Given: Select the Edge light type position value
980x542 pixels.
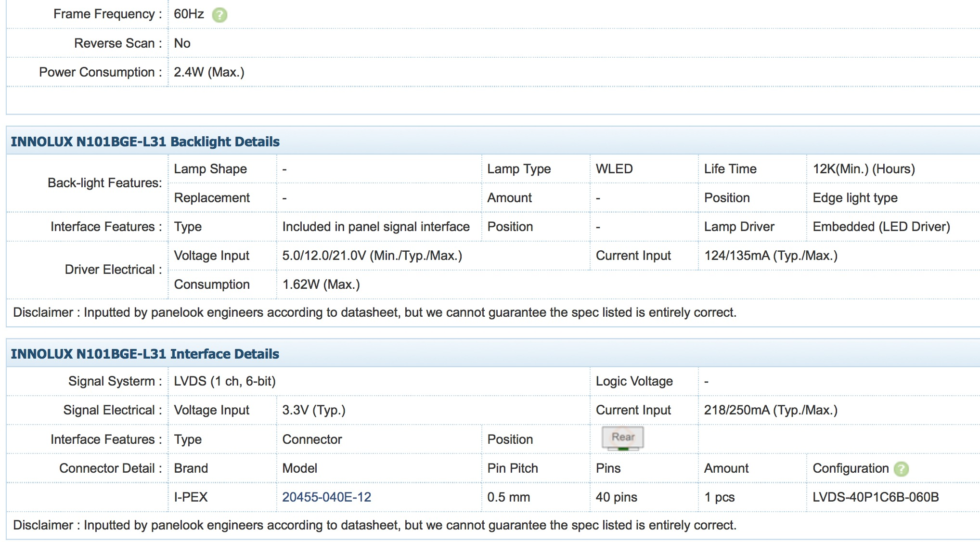Looking at the screenshot, I should 855,198.
